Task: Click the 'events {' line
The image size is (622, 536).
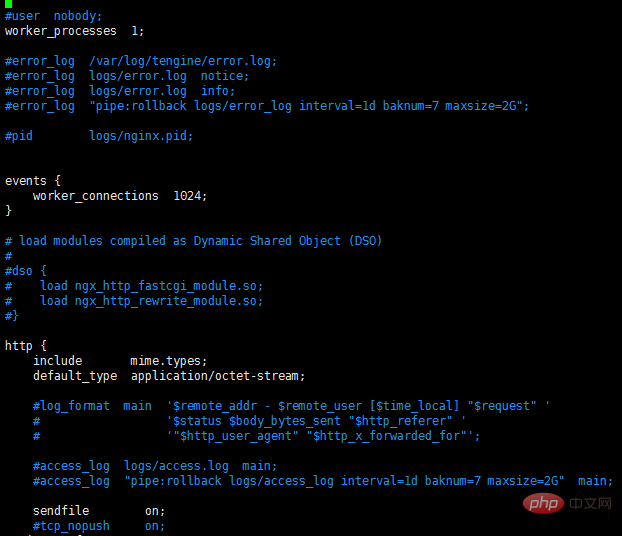Action: coord(33,181)
